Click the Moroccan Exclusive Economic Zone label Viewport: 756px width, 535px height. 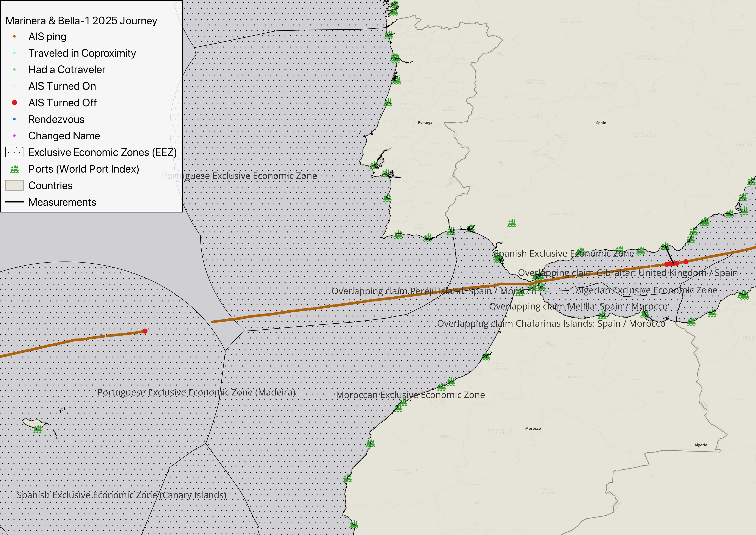click(410, 395)
